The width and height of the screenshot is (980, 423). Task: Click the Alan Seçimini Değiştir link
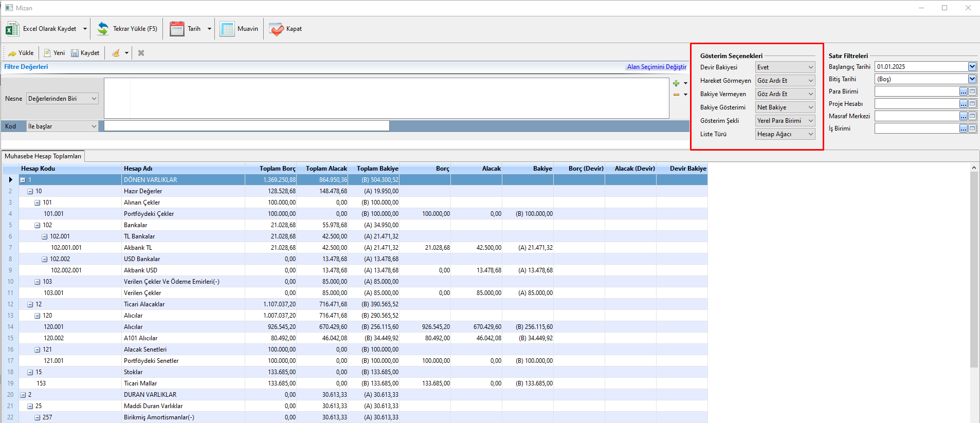point(656,67)
